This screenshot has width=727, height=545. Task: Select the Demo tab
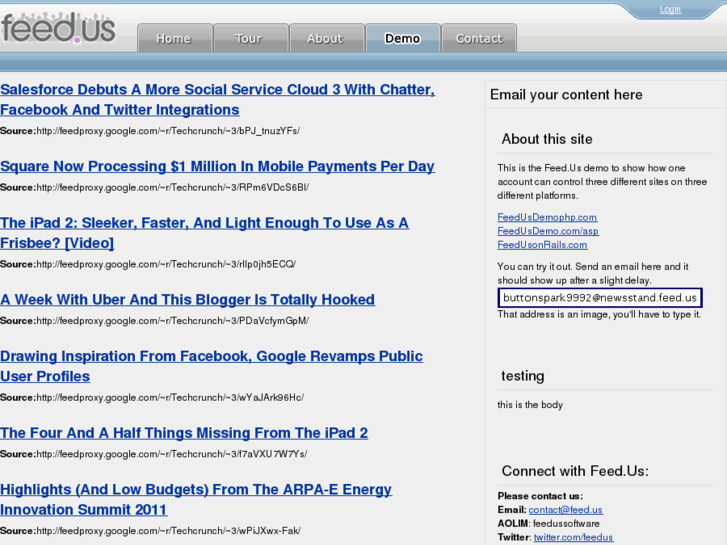click(402, 38)
